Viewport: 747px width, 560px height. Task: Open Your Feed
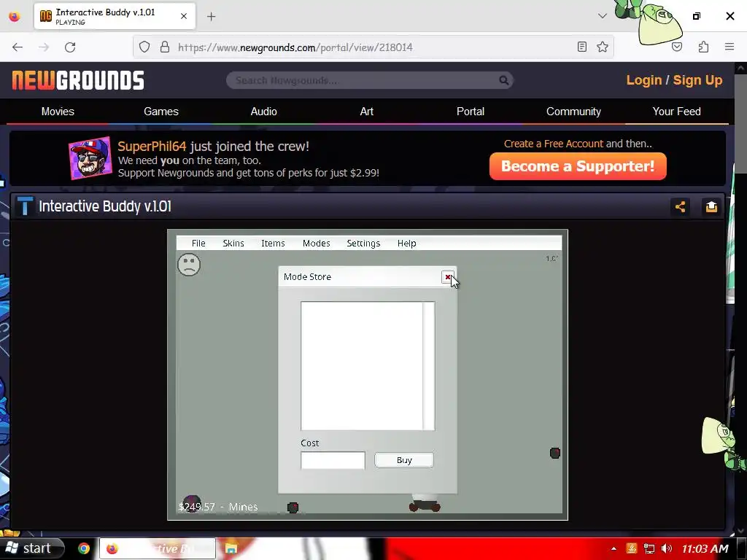676,112
